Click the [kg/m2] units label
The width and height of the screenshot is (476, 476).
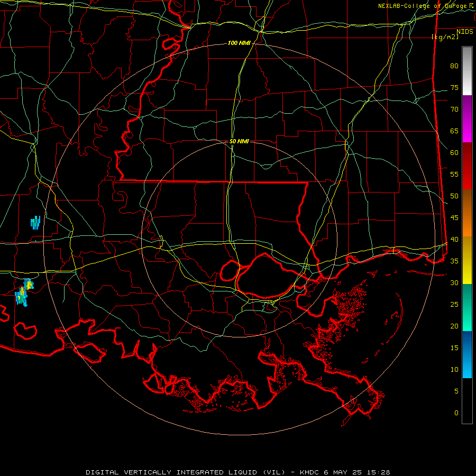click(x=445, y=37)
